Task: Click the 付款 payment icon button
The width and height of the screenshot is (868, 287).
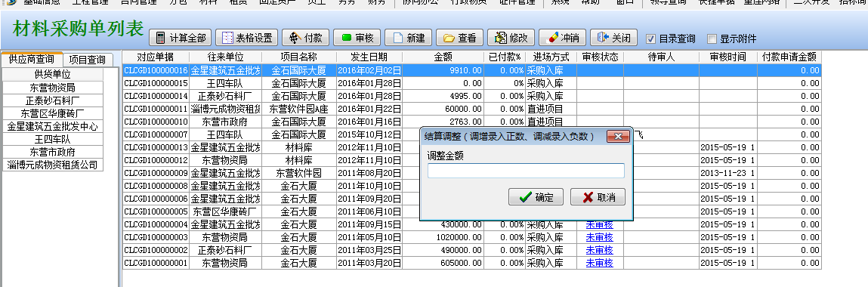Action: click(293, 39)
